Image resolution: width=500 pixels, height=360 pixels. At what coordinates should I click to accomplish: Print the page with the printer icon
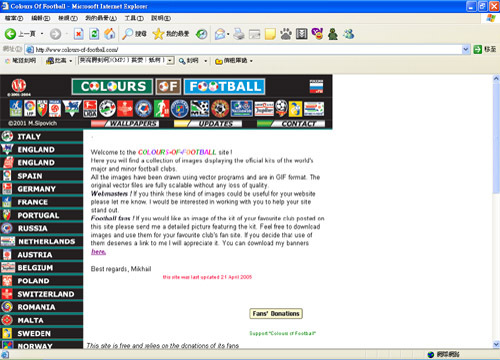coord(239,34)
